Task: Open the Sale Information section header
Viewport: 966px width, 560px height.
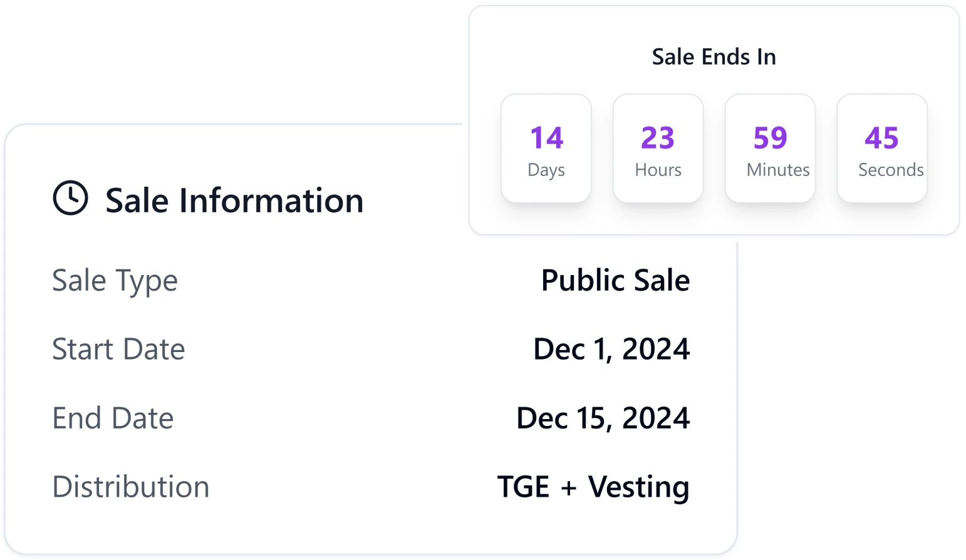Action: pyautogui.click(x=234, y=200)
